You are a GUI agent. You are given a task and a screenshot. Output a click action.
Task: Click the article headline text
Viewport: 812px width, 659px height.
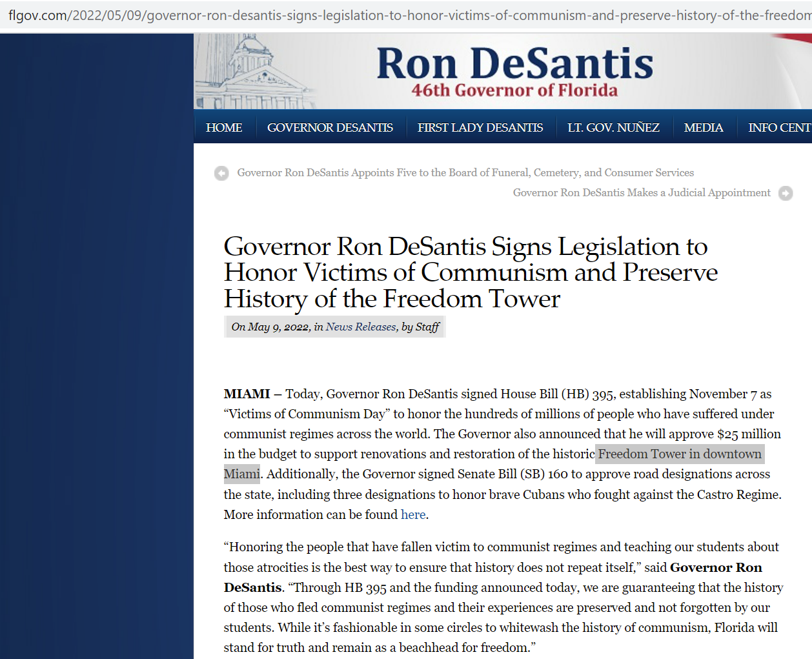(470, 272)
